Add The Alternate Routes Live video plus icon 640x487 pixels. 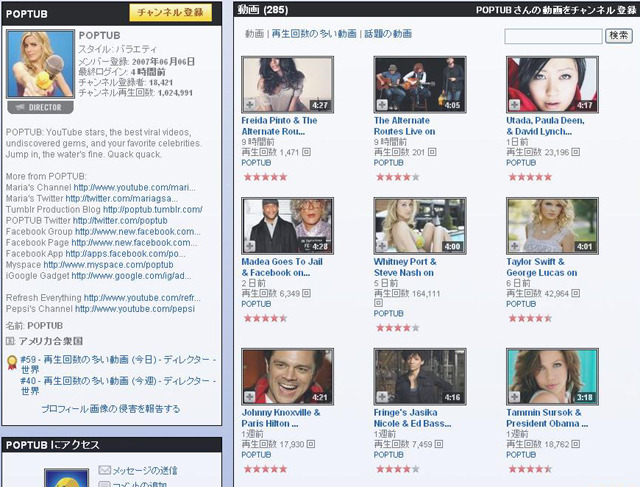382,105
